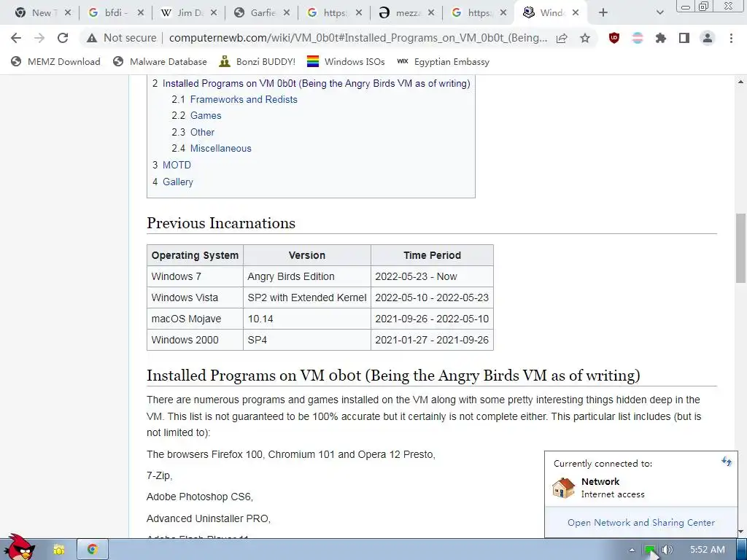Open the Angry Birds Start button
747x560 pixels.
(19, 548)
